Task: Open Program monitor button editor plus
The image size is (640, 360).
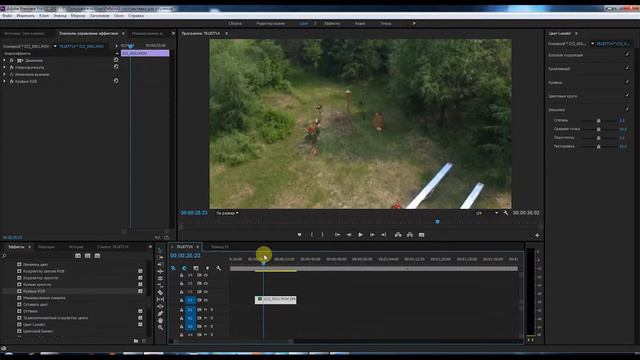Action: point(537,235)
